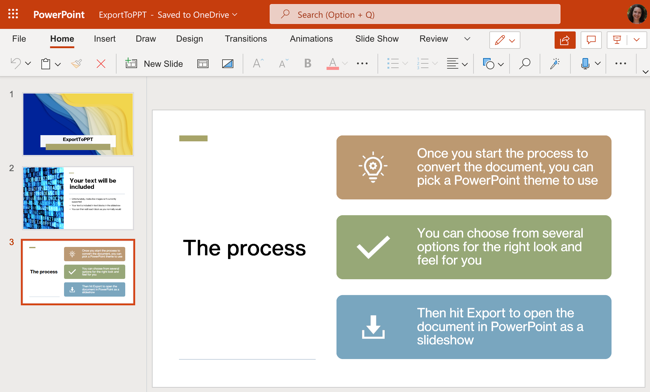Image resolution: width=650 pixels, height=392 pixels.
Task: Increase font size with the large A icon
Action: 258,63
